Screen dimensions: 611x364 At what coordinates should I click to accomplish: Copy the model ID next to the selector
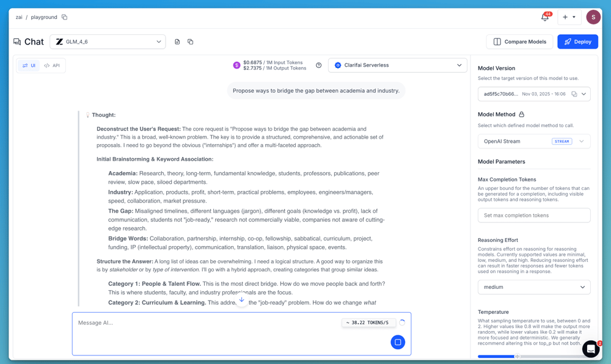coord(191,42)
